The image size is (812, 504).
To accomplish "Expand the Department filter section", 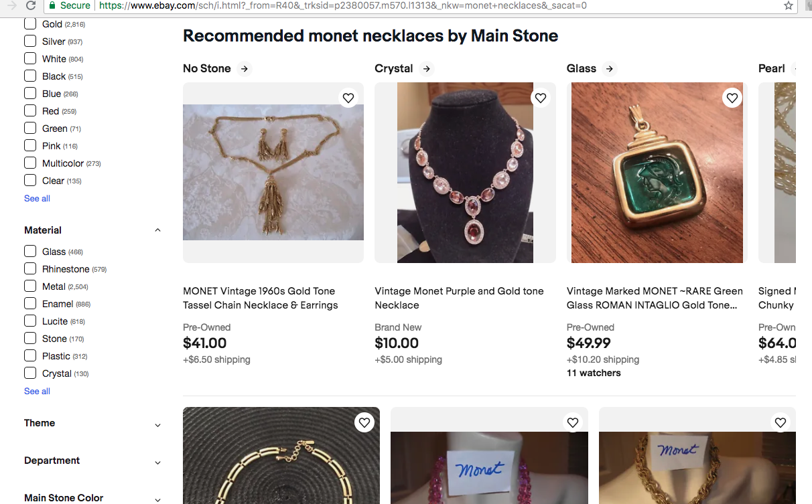I will [x=157, y=462].
